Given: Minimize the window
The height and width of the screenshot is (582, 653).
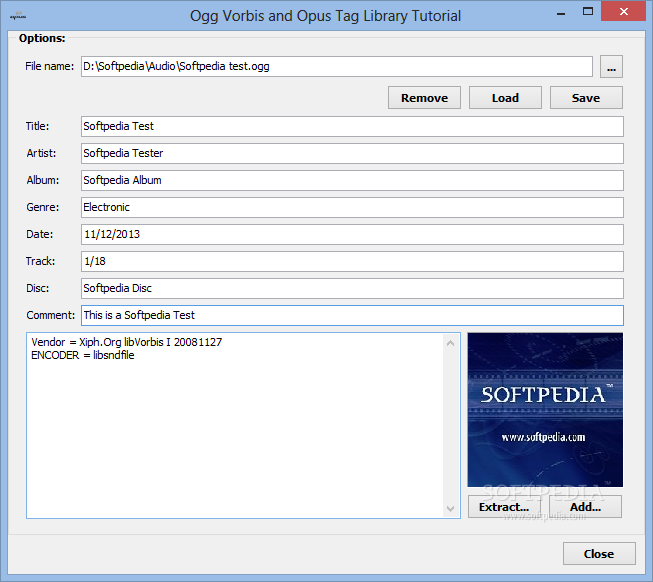Looking at the screenshot, I should [561, 12].
